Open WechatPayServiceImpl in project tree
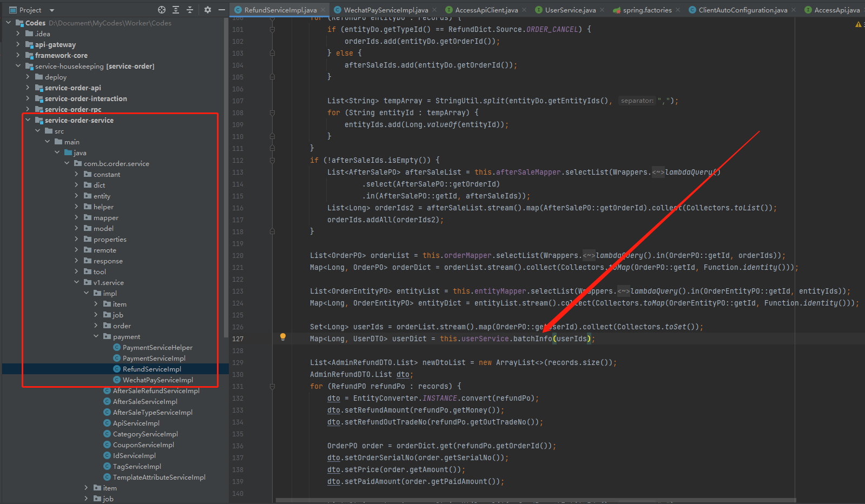 (x=158, y=380)
